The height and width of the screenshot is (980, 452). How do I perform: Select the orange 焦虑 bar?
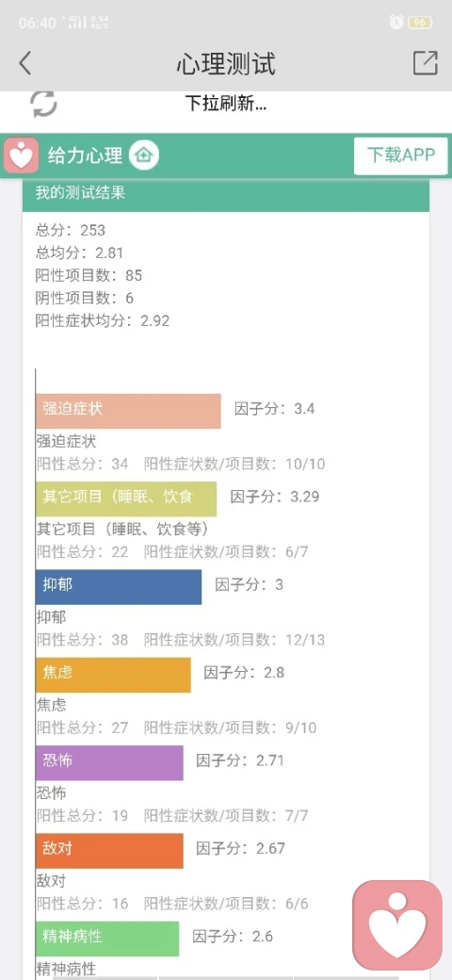113,675
